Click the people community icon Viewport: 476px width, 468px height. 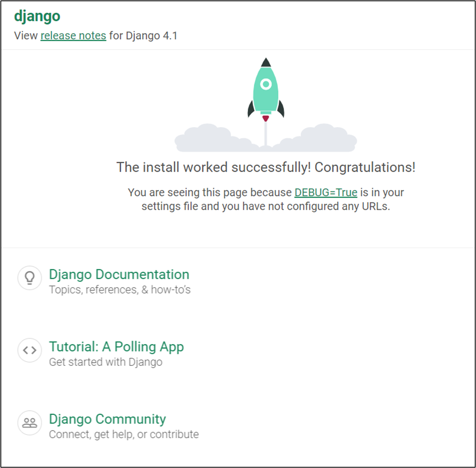(x=30, y=422)
